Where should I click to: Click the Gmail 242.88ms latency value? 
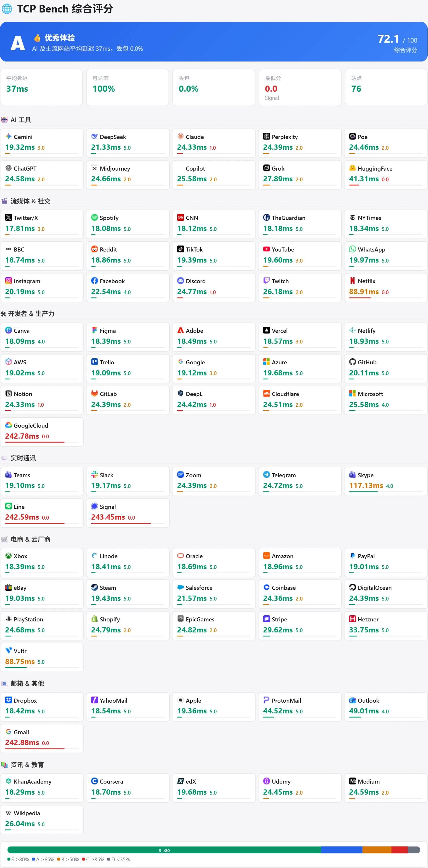(22, 742)
